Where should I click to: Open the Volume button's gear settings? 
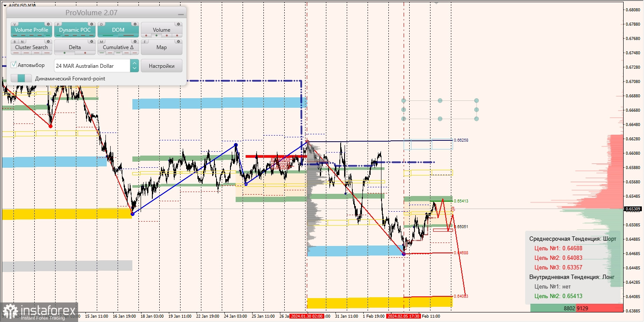point(178,24)
